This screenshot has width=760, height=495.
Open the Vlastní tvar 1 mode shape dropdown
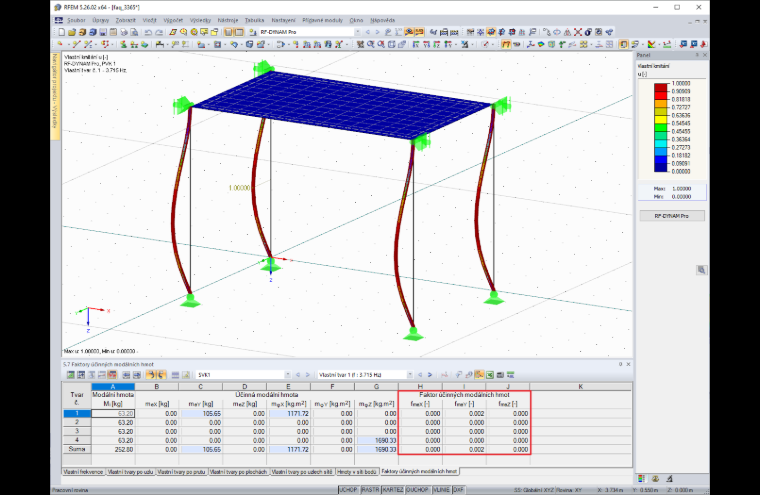[x=410, y=375]
